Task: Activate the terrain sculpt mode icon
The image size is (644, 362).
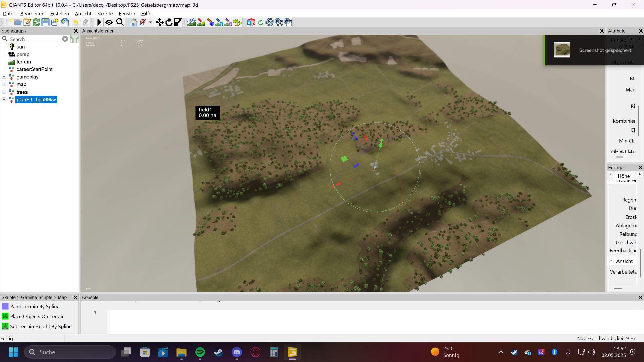Action: point(192,22)
